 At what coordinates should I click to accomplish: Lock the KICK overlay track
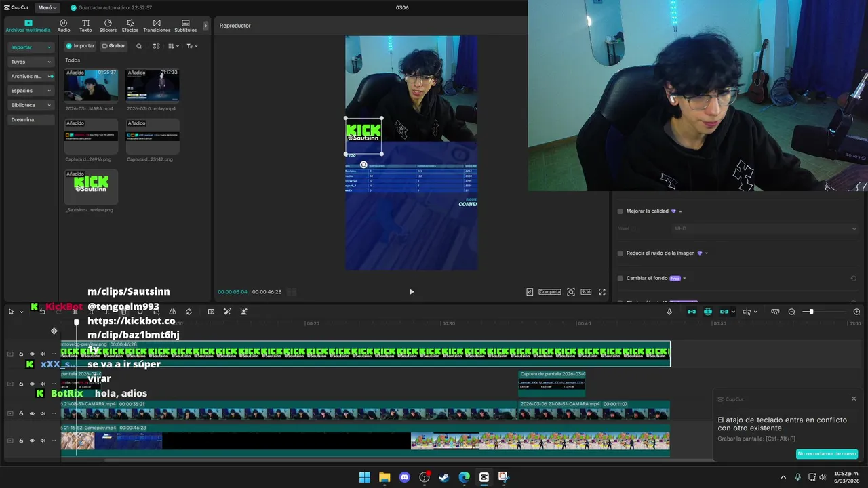pos(21,354)
